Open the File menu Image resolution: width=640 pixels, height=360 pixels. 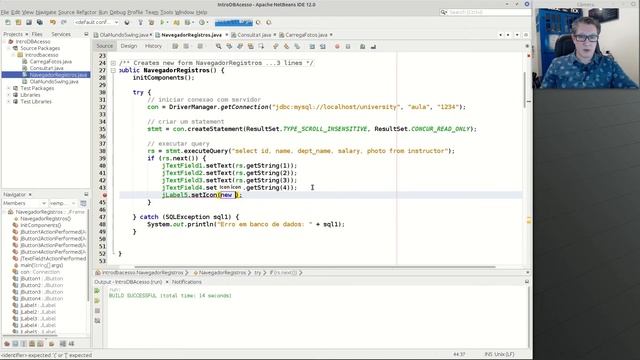click(5, 13)
